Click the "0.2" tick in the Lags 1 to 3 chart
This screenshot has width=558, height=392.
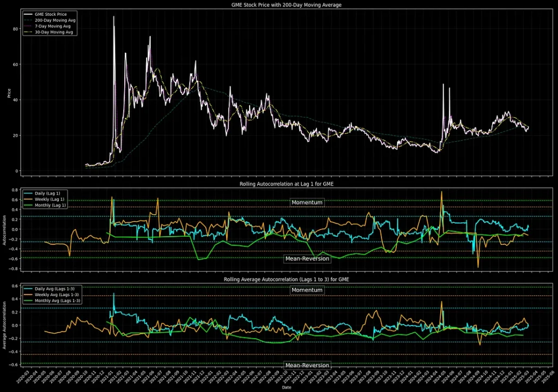15,312
